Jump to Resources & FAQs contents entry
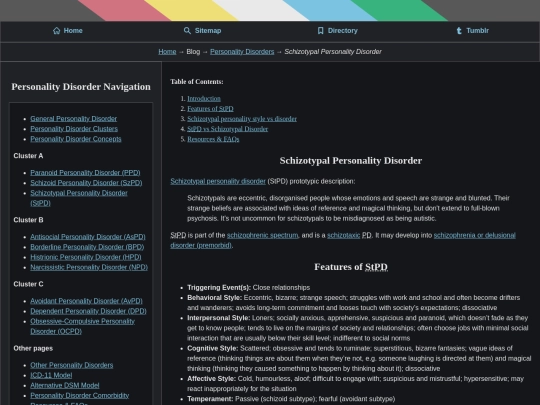 point(213,139)
